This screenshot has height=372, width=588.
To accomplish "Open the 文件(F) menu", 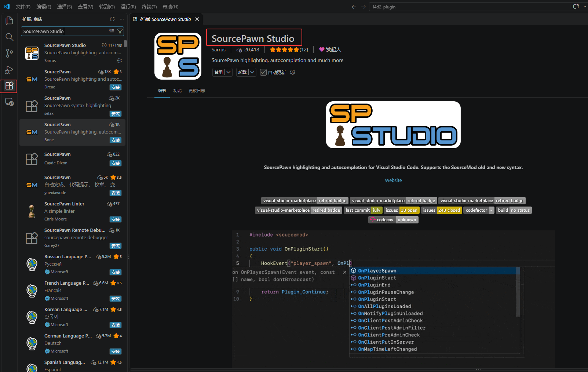I will click(x=23, y=7).
